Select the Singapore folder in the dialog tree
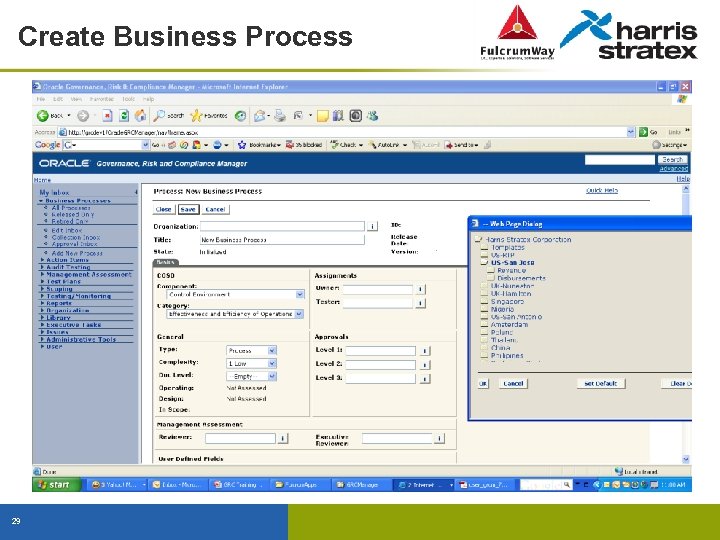 point(507,302)
